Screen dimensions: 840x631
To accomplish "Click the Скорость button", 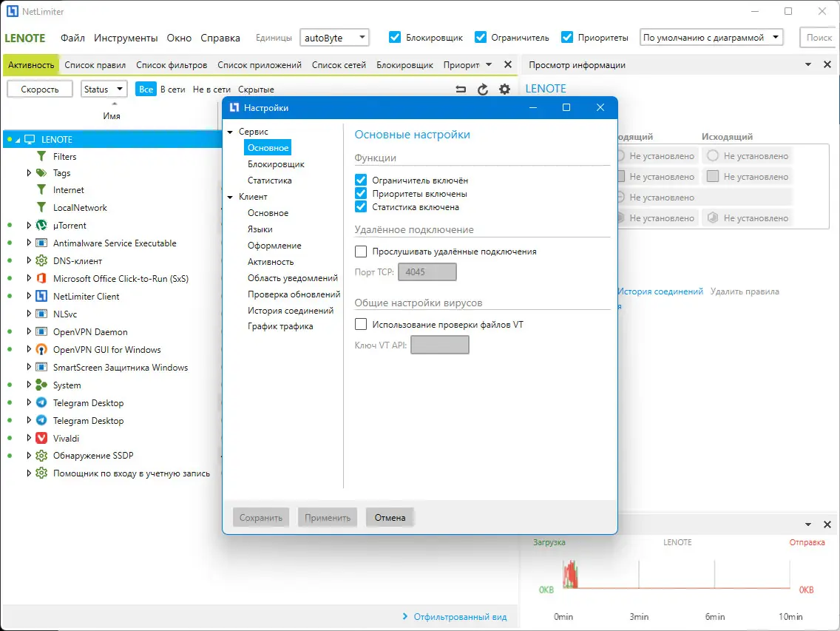I will [40, 89].
